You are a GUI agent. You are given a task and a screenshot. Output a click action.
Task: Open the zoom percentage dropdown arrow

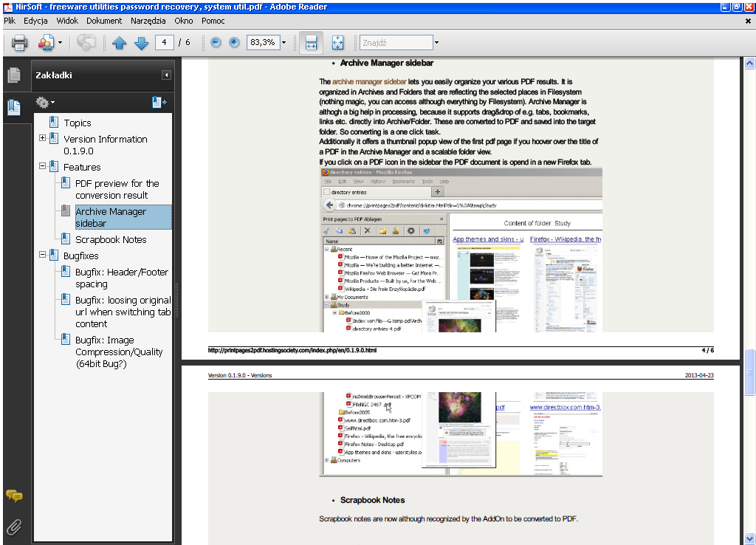(x=284, y=42)
